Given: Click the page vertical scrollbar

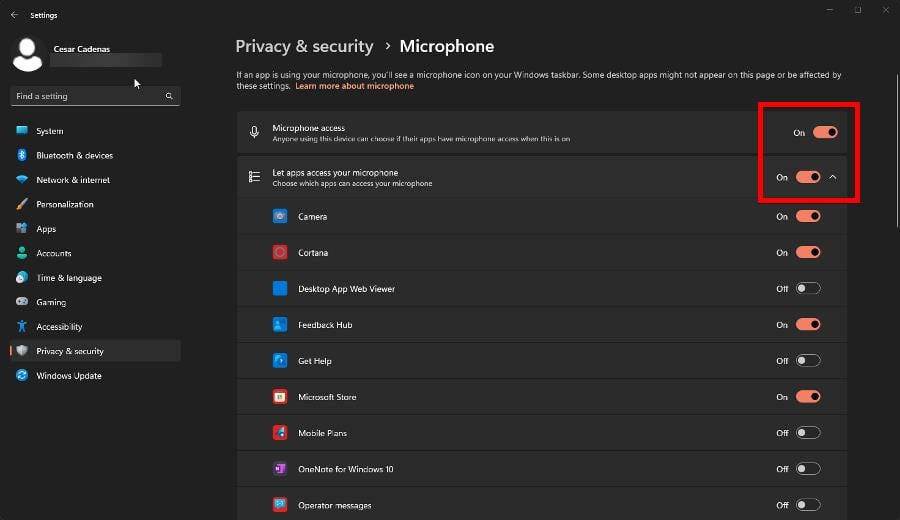Looking at the screenshot, I should tap(897, 150).
